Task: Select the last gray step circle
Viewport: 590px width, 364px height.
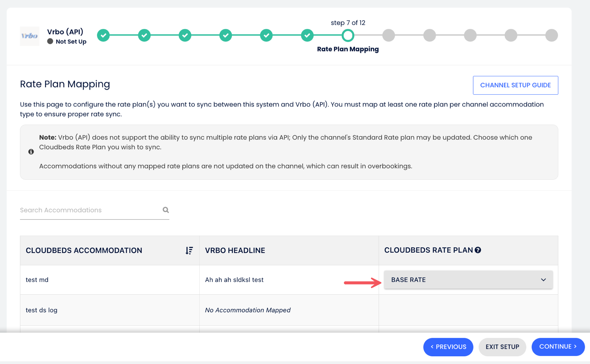Action: click(x=551, y=35)
